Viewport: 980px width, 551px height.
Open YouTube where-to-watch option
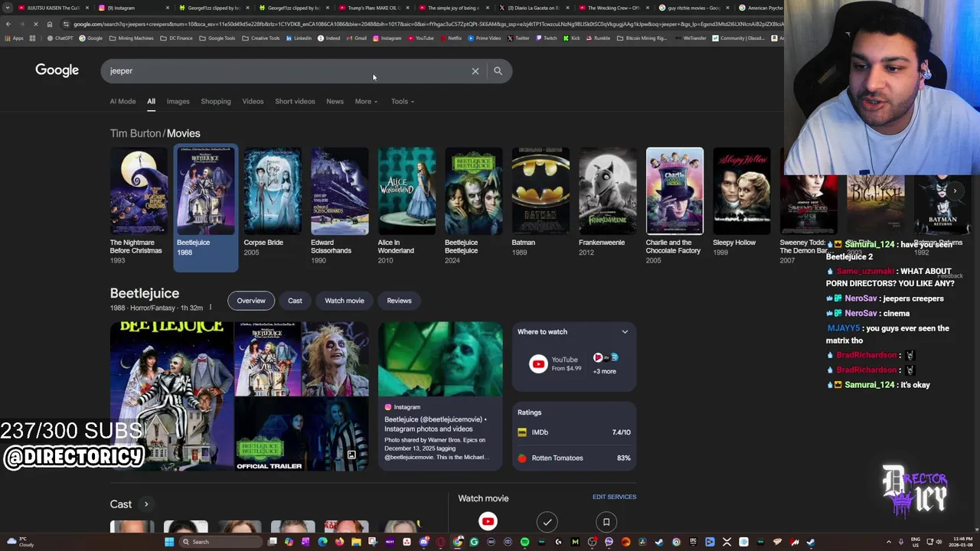tap(555, 364)
